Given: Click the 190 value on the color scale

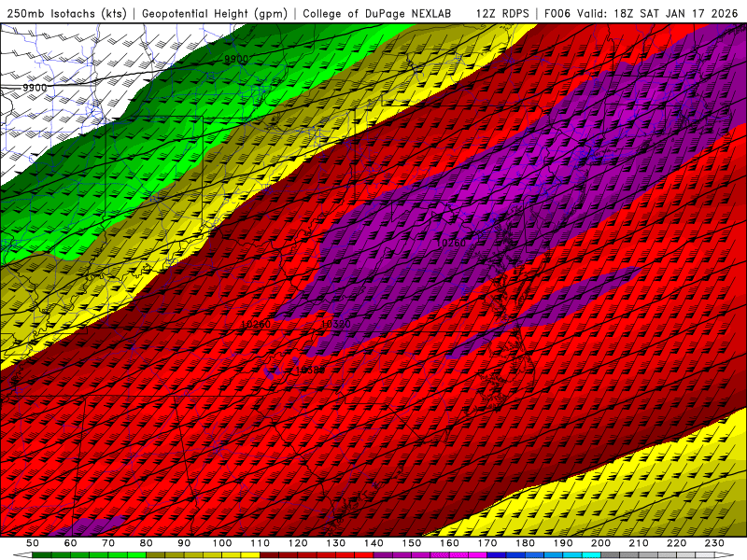Looking at the screenshot, I should [563, 543].
